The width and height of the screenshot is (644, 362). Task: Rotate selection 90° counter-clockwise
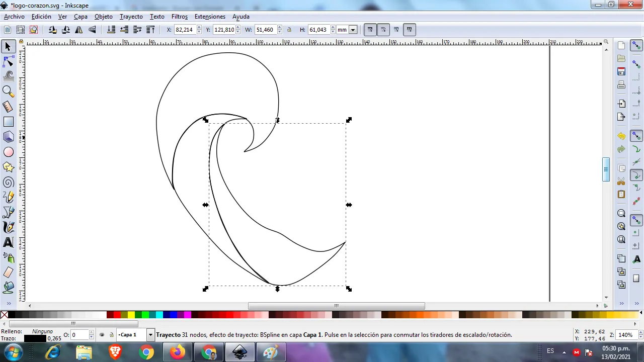click(x=53, y=30)
